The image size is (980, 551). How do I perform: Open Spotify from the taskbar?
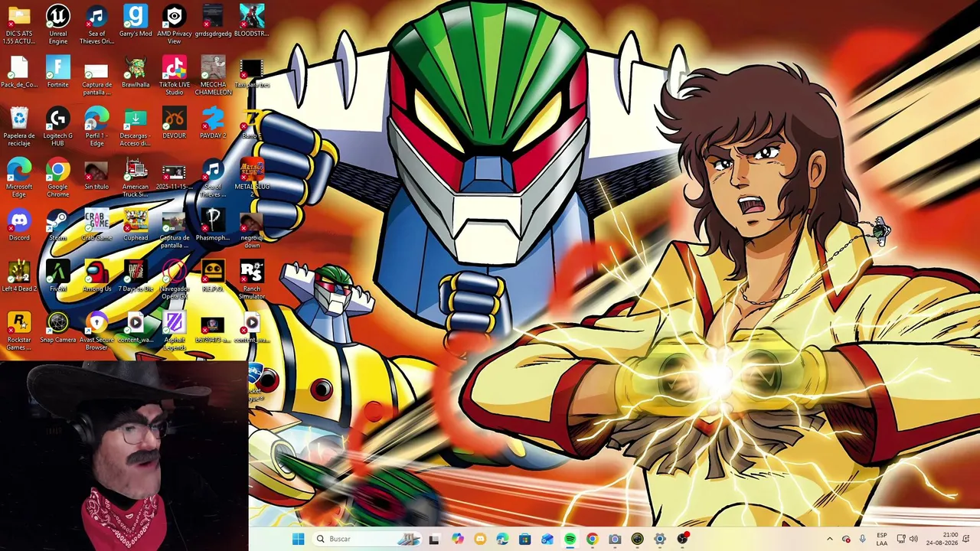coord(570,539)
